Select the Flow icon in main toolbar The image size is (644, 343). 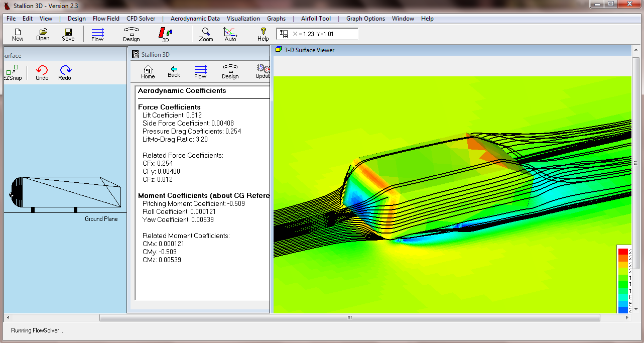pyautogui.click(x=97, y=34)
